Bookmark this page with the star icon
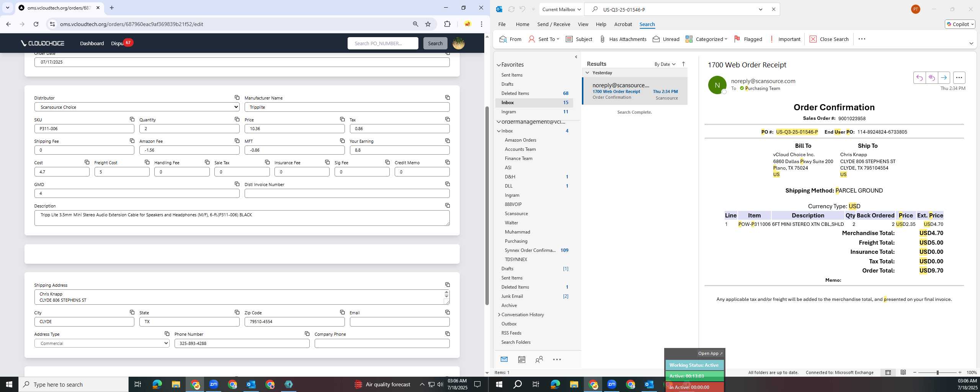 428,24
